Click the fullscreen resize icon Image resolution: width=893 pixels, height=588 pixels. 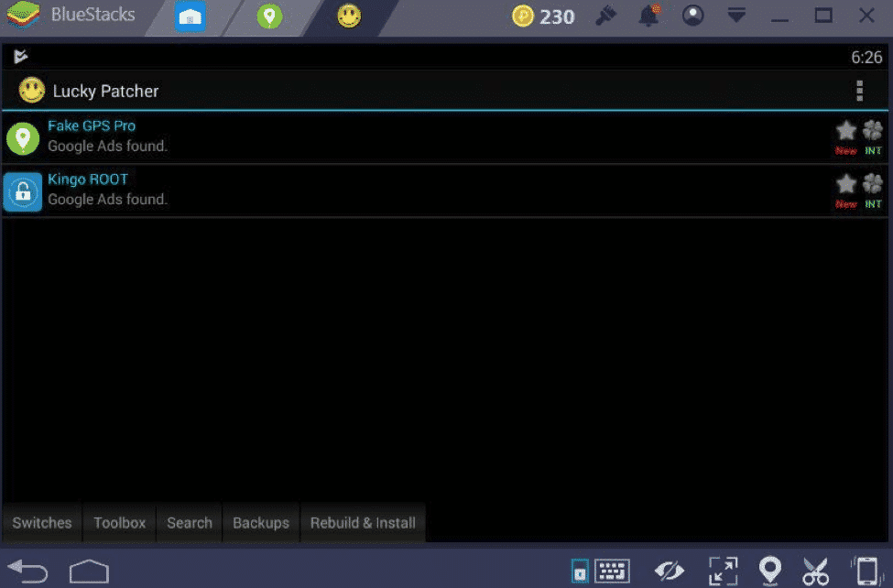tap(723, 570)
